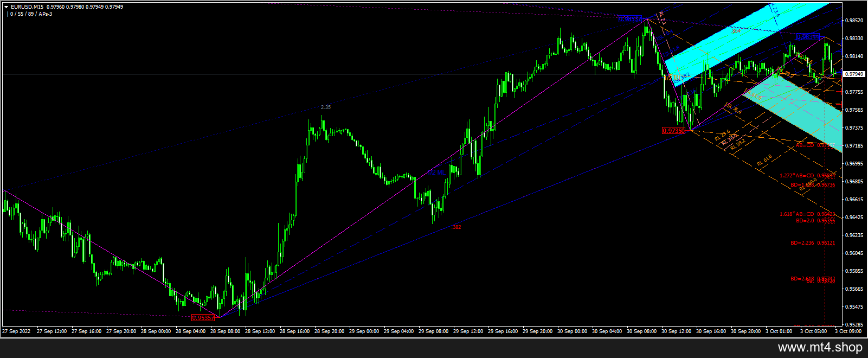Screen dimensions: 868x358
Task: Click '29 Sep 00:00' on the time axis
Action: pos(364,331)
